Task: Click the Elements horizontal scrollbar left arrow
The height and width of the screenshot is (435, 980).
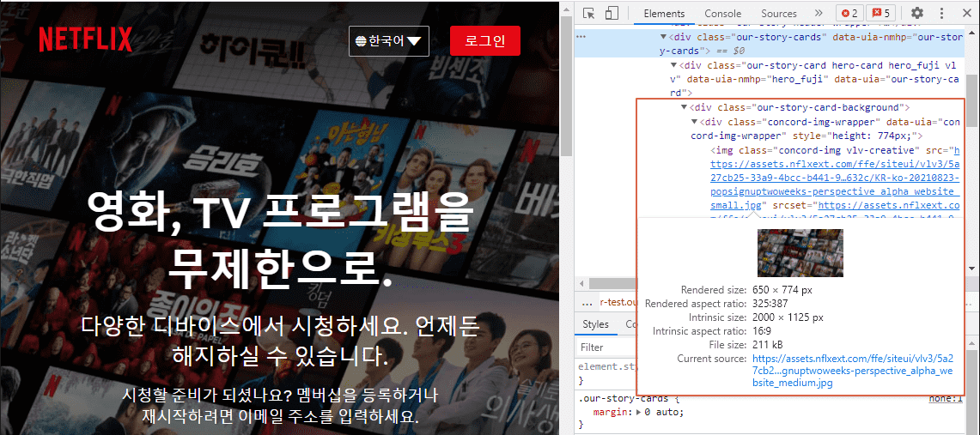Action: coord(581,284)
